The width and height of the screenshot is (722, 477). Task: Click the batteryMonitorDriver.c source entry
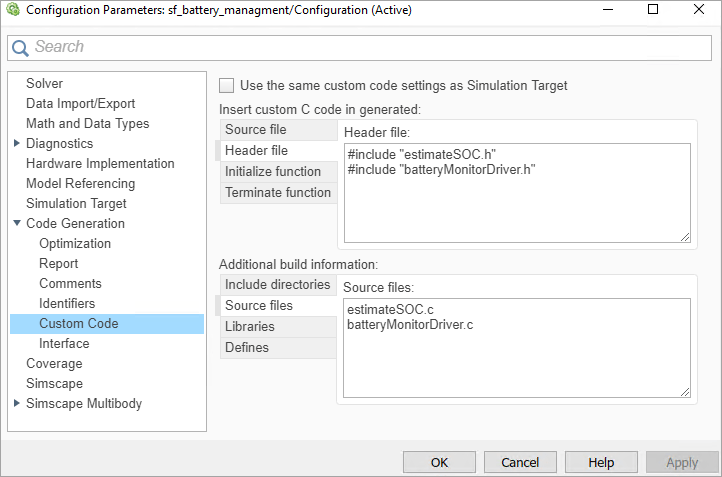pos(410,325)
